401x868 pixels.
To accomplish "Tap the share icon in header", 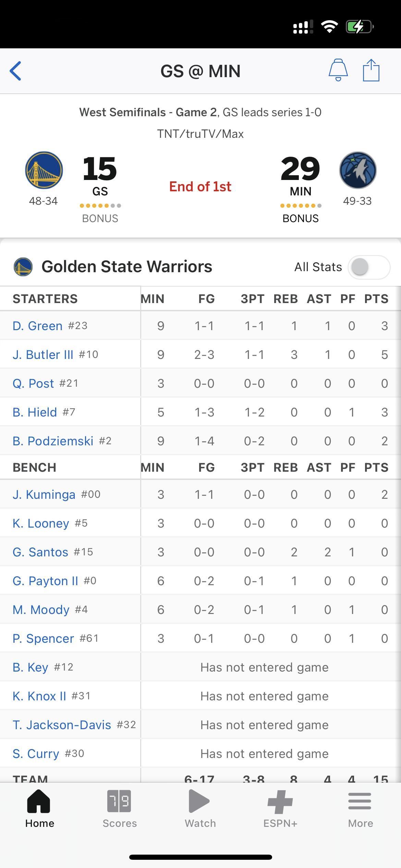I will point(371,70).
